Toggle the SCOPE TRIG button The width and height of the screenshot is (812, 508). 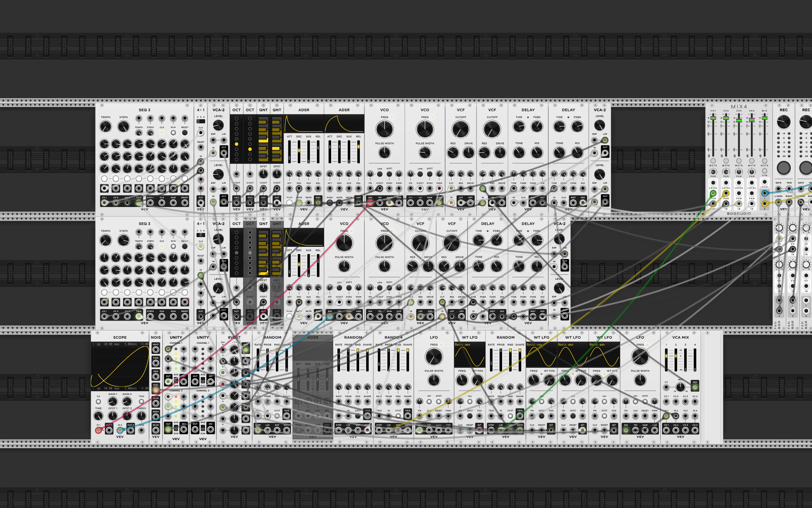141,401
